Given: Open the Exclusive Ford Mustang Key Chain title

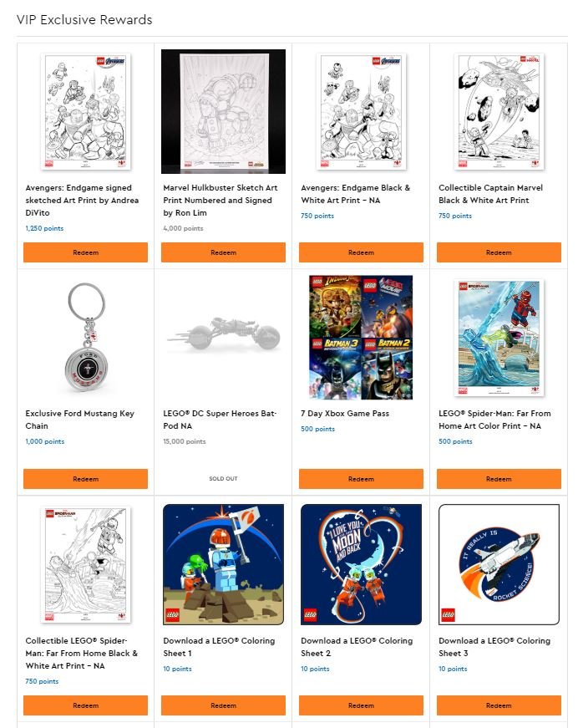Looking at the screenshot, I should pyautogui.click(x=80, y=420).
